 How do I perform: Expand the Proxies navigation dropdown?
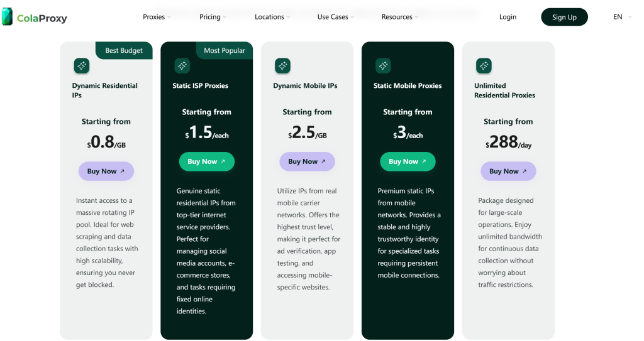157,17
